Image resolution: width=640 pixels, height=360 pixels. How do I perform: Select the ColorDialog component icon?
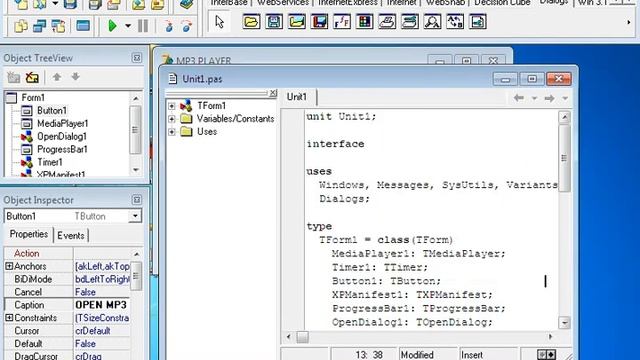click(364, 22)
